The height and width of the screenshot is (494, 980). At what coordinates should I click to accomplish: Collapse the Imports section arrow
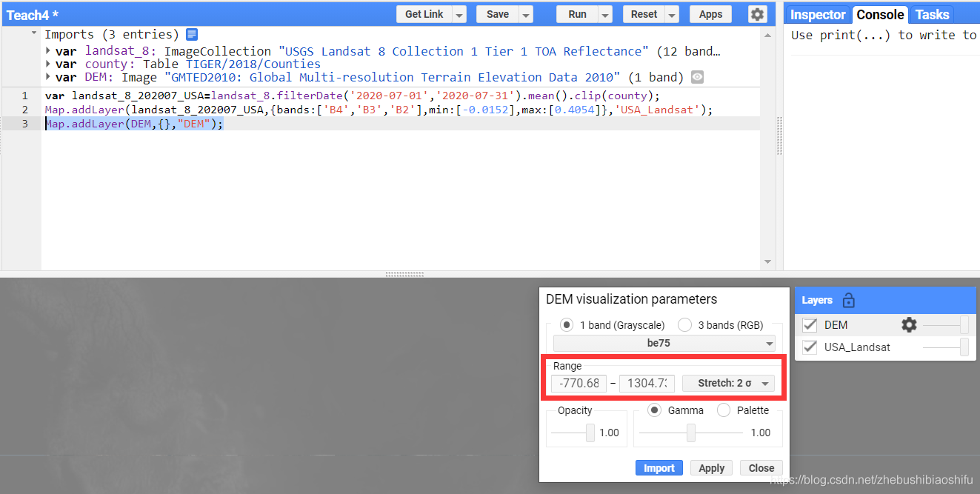[33, 34]
